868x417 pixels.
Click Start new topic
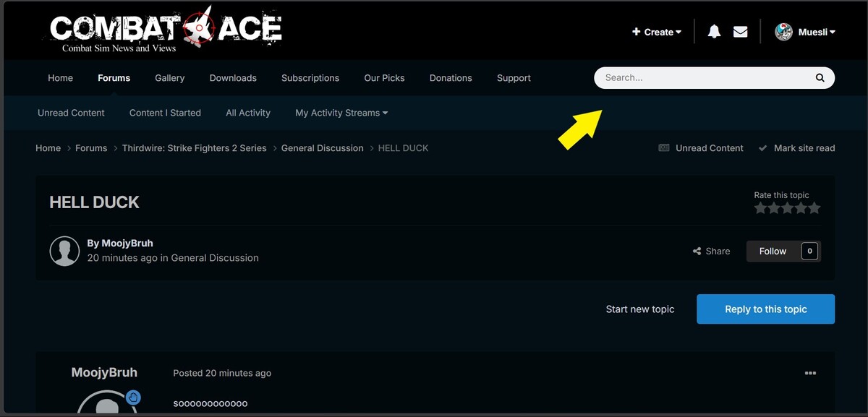pos(640,309)
